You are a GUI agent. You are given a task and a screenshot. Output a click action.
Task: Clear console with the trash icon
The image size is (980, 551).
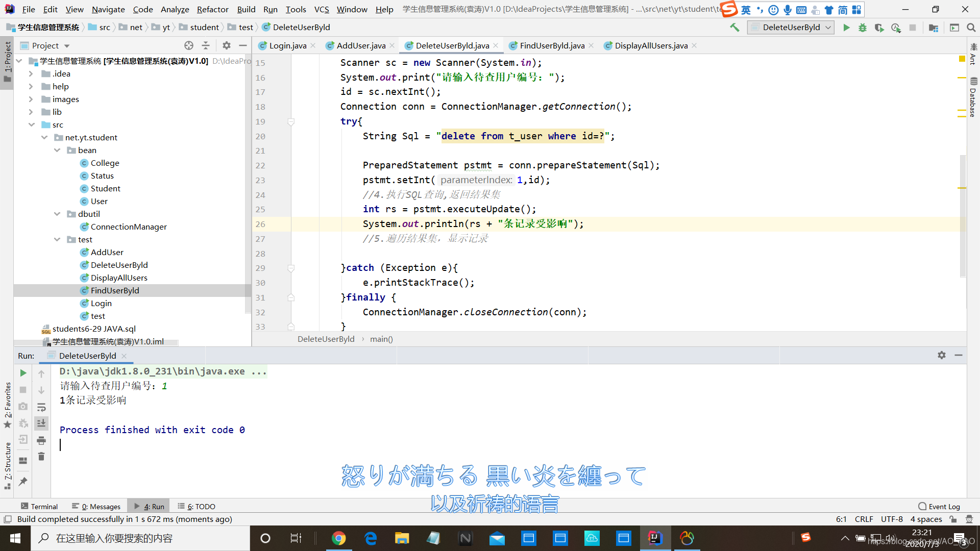(41, 457)
